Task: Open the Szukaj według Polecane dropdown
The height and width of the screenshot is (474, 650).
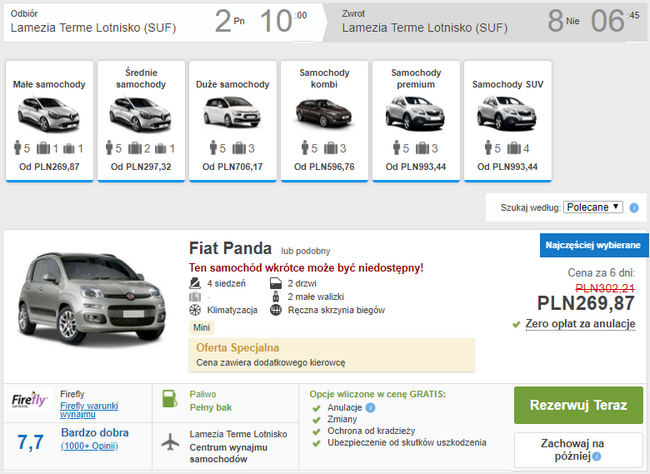Action: 593,207
